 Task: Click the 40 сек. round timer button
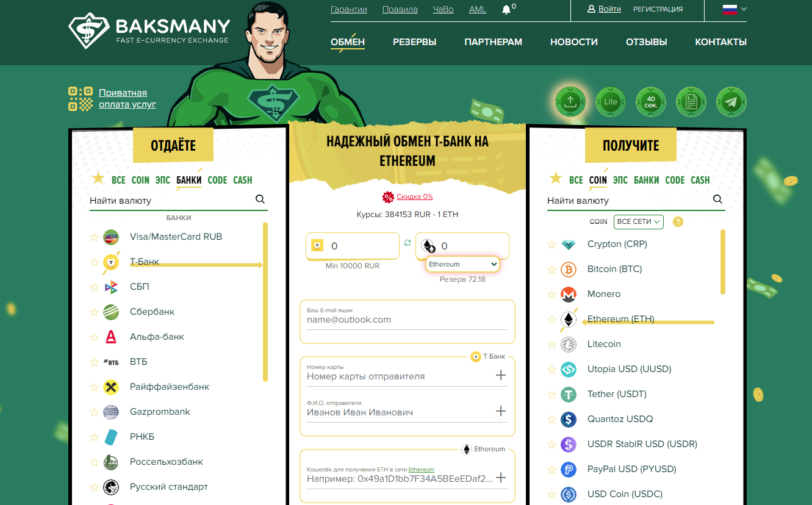pos(651,102)
